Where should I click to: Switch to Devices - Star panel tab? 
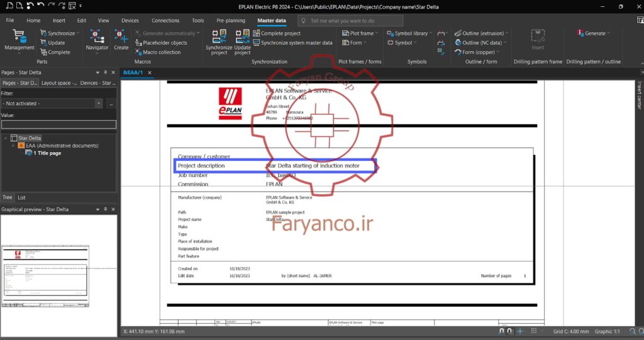pos(97,83)
